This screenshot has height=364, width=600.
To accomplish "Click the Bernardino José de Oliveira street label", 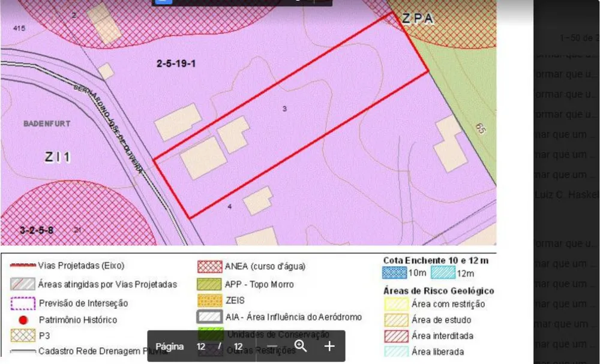I will [x=108, y=130].
